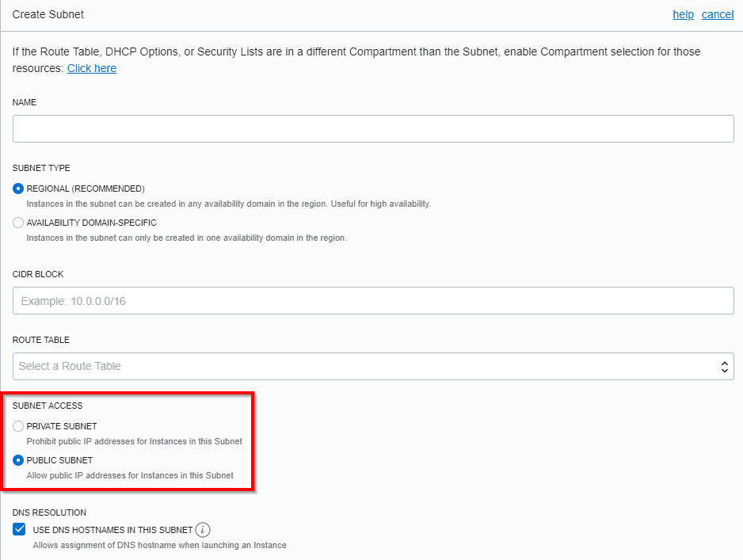Toggle Use DNS Hostnames in this Subnet checkbox
Viewport: 743px width, 560px height.
pyautogui.click(x=20, y=529)
